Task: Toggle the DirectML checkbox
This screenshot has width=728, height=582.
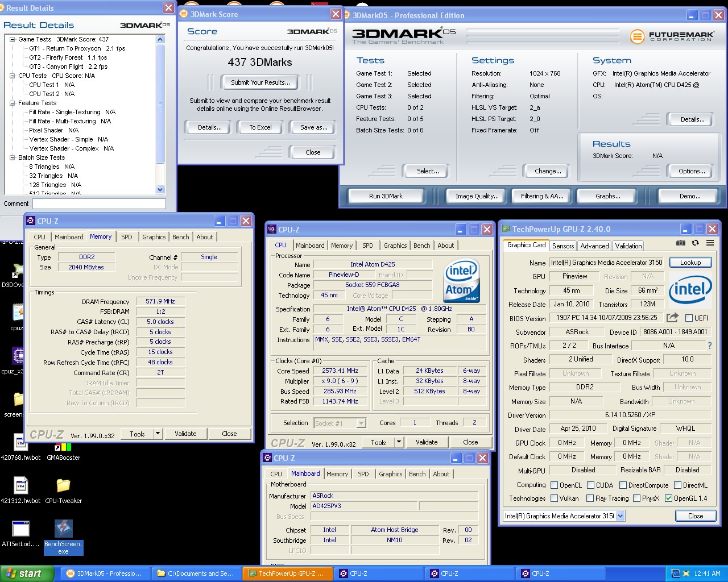Action: pos(677,485)
